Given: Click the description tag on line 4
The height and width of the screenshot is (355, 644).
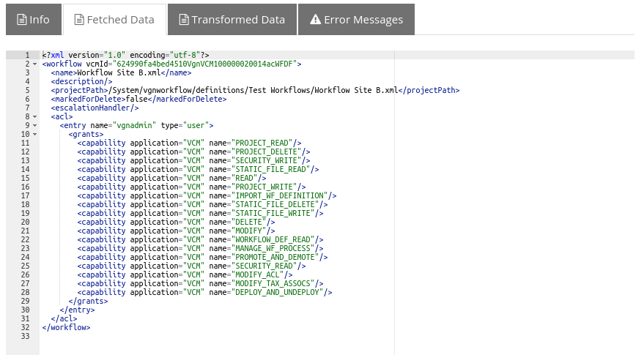Looking at the screenshot, I should click(82, 81).
